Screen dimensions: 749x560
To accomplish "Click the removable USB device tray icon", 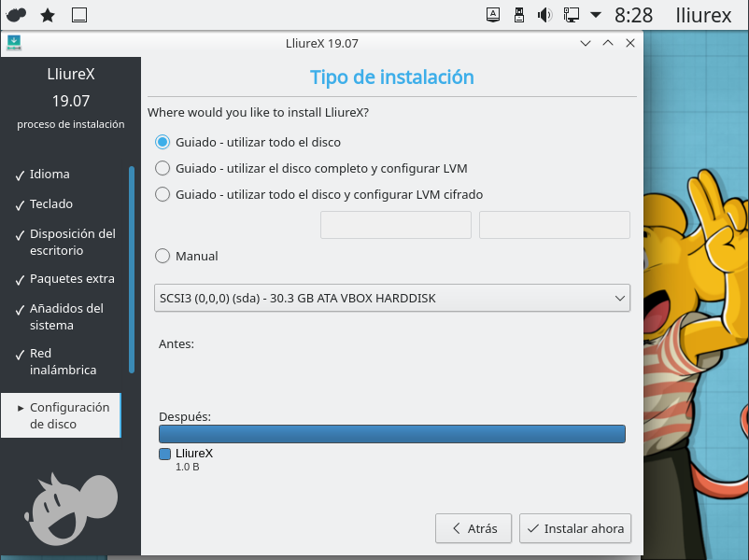I will pos(519,15).
